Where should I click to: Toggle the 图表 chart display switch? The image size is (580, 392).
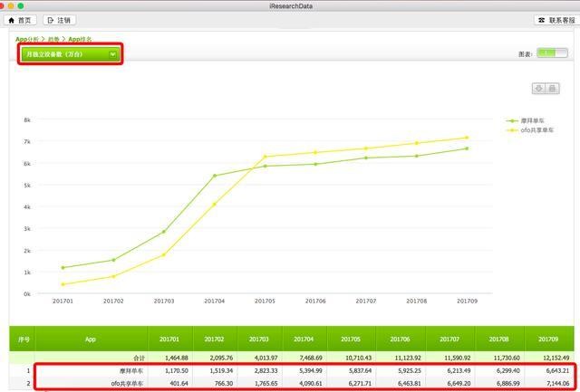[x=551, y=53]
